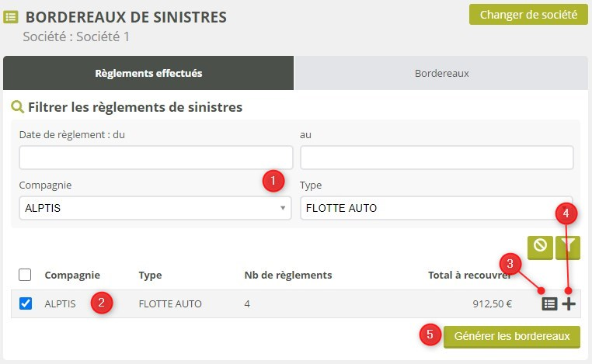The width and height of the screenshot is (592, 364).
Task: Select the Règlements effectués tab
Action: [x=148, y=74]
